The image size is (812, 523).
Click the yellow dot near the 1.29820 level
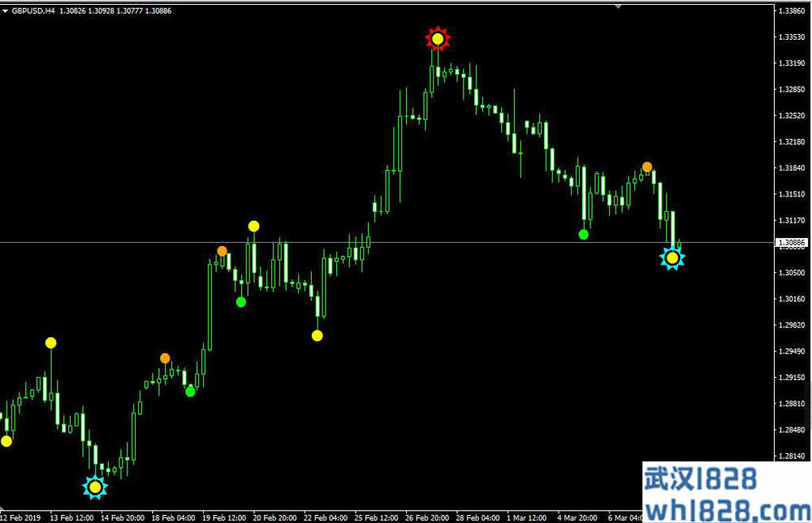[317, 335]
